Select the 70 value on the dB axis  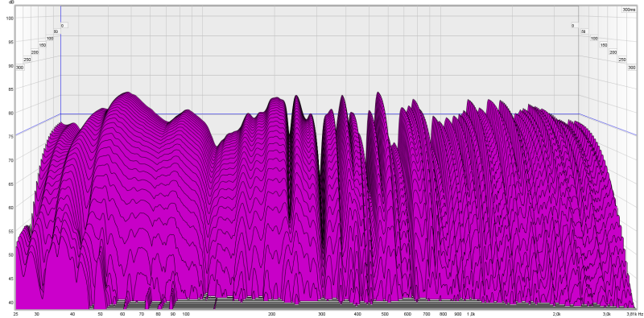11,160
